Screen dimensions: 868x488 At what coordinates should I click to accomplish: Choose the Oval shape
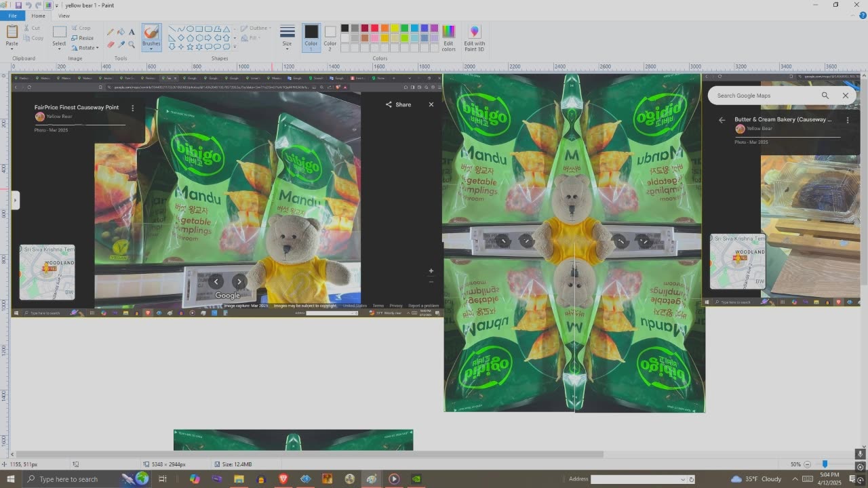tap(190, 29)
